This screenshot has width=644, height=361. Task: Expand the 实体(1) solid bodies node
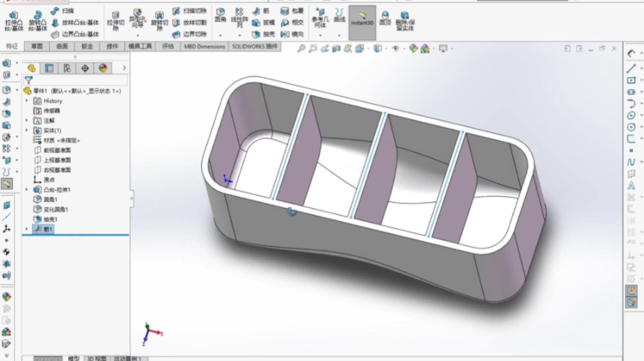click(27, 130)
